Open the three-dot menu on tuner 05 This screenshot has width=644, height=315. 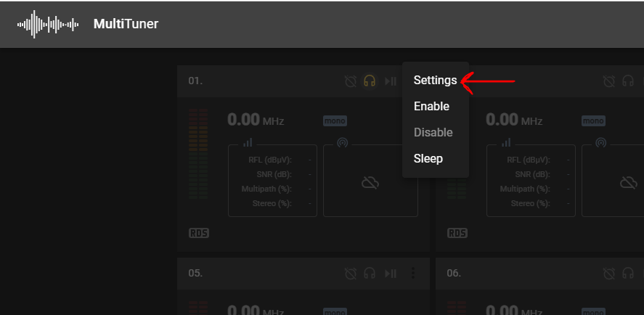point(413,274)
